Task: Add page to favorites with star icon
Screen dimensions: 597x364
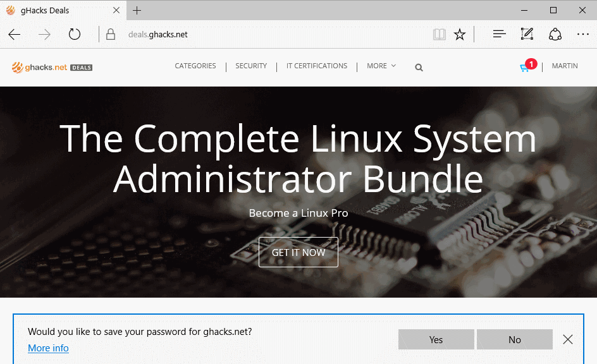Action: click(460, 35)
